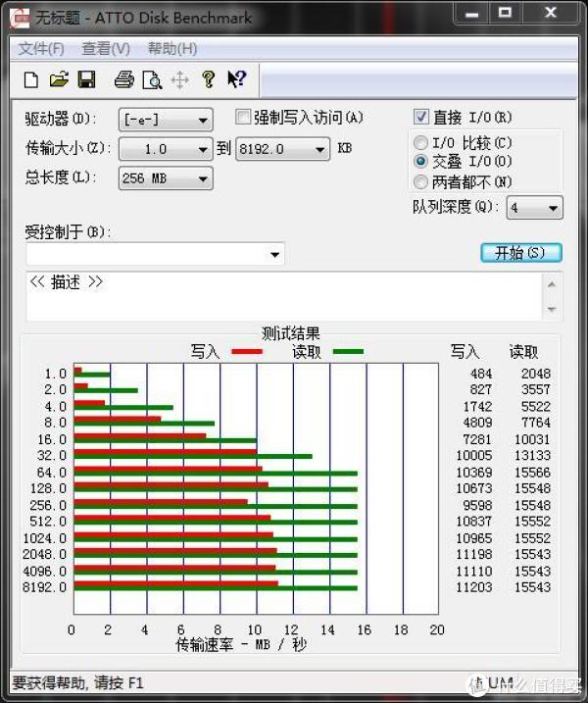The height and width of the screenshot is (703, 588).
Task: Click description box scroll down arrow
Action: click(552, 309)
